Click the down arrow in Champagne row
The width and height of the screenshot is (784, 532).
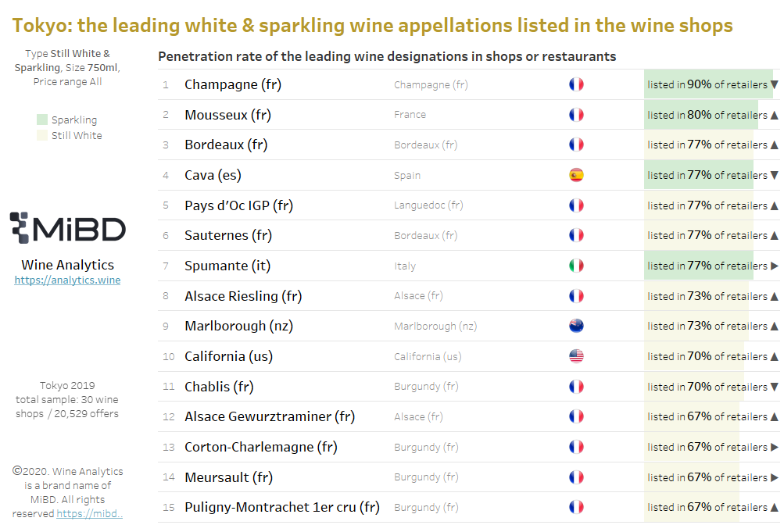coord(774,84)
